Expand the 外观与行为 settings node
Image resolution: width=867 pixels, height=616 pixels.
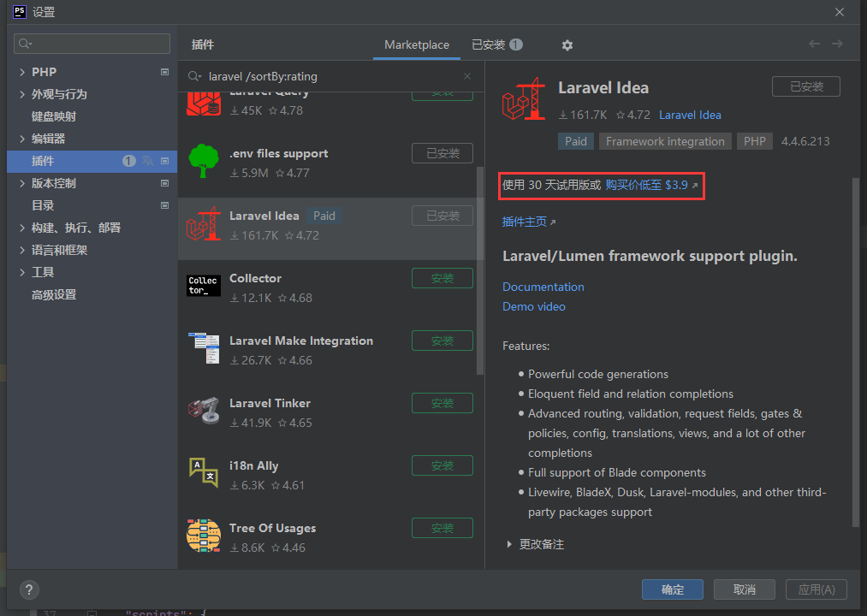22,94
